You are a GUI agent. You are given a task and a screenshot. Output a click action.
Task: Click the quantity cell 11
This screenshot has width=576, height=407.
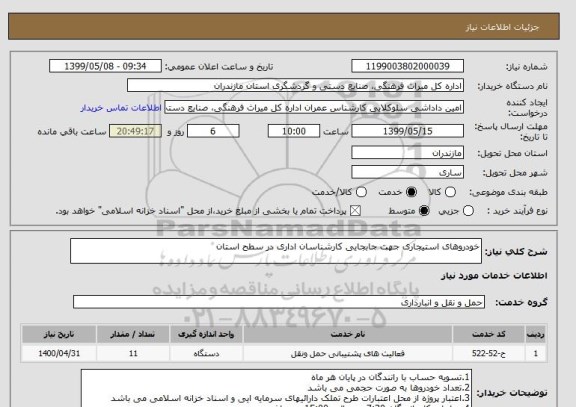133,353
